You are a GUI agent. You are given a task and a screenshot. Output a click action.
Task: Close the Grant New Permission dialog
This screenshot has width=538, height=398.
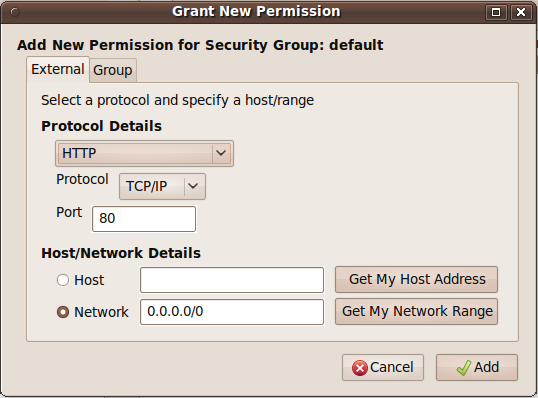point(521,12)
